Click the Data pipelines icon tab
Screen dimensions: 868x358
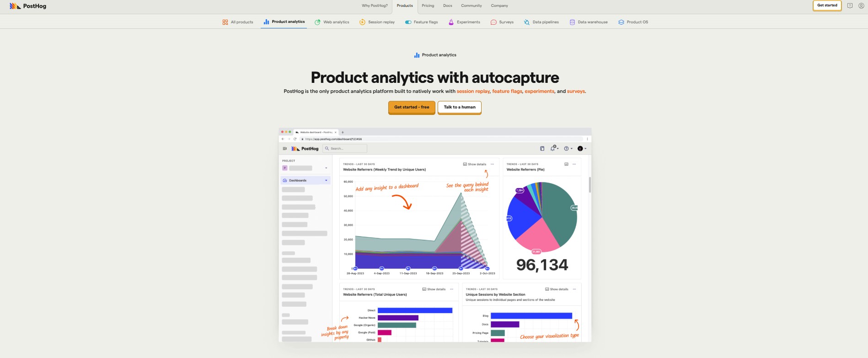pos(526,22)
